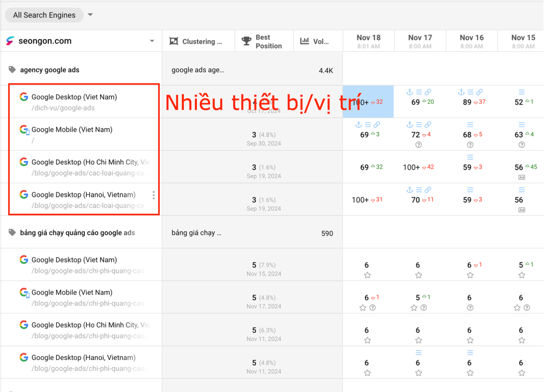Toggle star under Nov 18 Viet Nam desktop rank 6
Viewport: 544px width, 392px height.
[x=367, y=275]
